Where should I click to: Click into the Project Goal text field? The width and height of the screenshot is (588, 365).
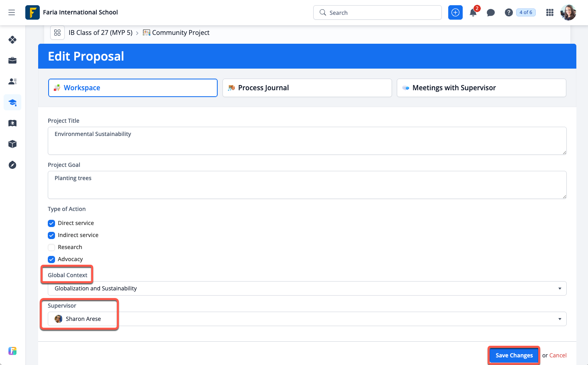click(x=307, y=185)
